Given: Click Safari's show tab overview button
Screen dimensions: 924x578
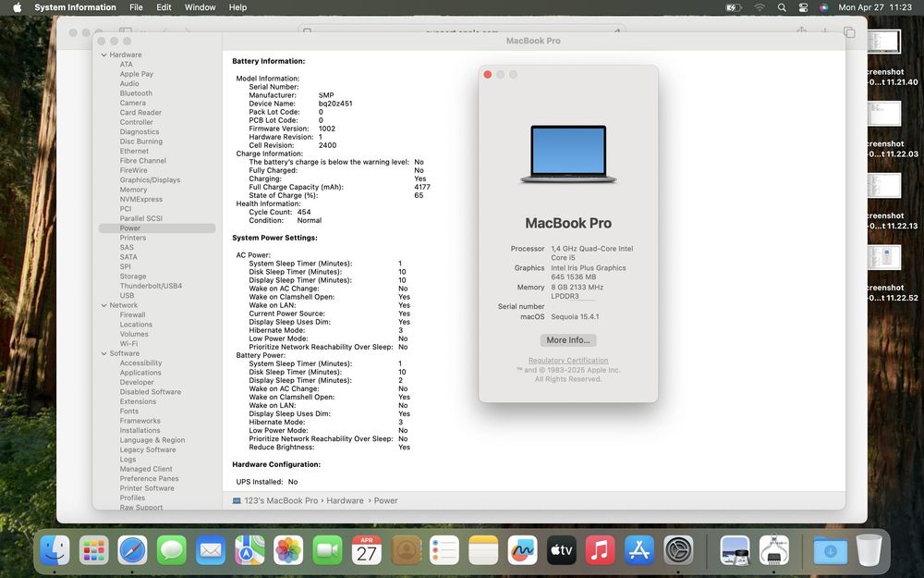Looking at the screenshot, I should pyautogui.click(x=849, y=31).
